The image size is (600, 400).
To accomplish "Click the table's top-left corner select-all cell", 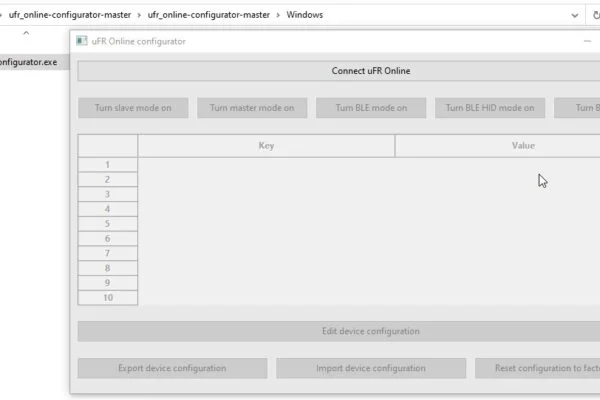I will (108, 145).
